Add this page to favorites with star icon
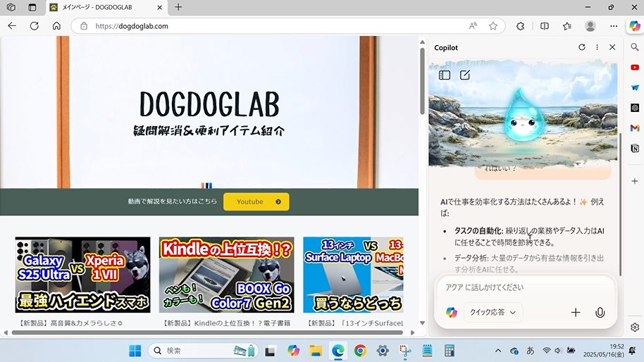Image resolution: width=644 pixels, height=362 pixels. (x=493, y=26)
